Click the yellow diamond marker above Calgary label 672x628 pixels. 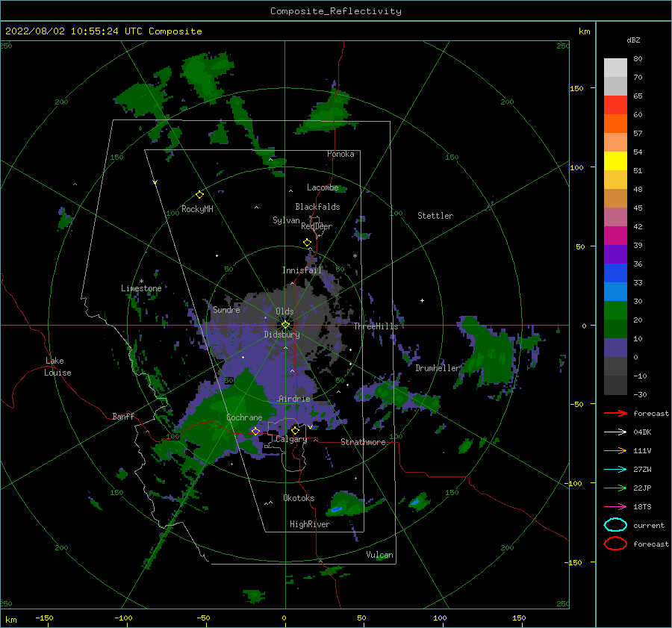(295, 430)
